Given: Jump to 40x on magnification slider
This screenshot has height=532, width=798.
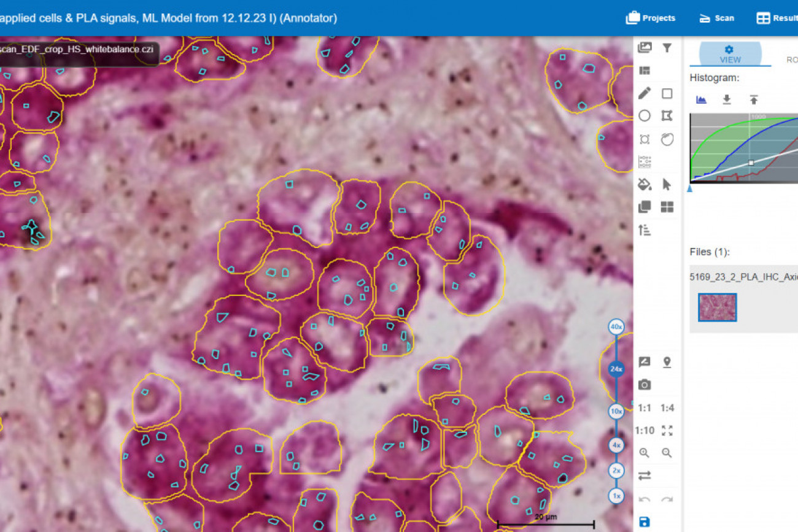Looking at the screenshot, I should (616, 327).
